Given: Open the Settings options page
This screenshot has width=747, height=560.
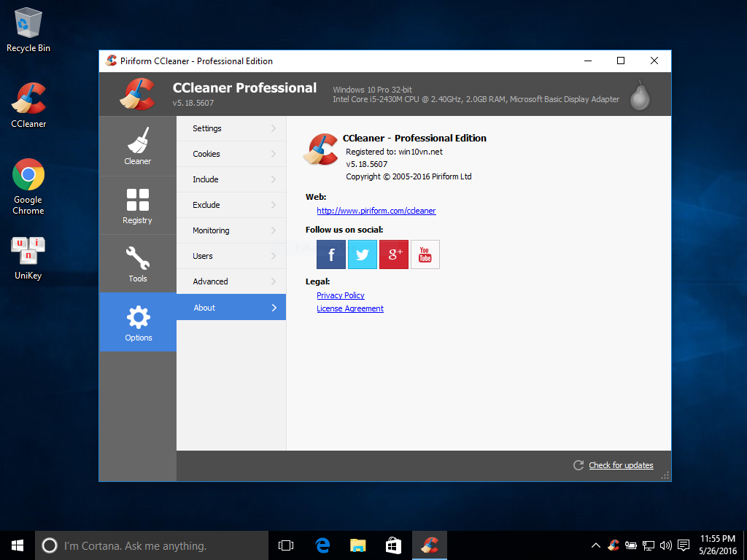Looking at the screenshot, I should [x=231, y=128].
